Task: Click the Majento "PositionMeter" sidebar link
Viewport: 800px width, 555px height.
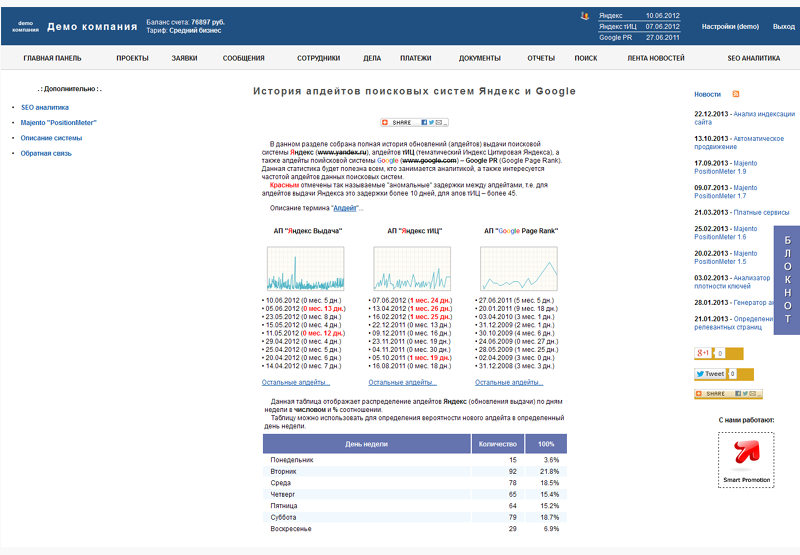Action: [59, 122]
